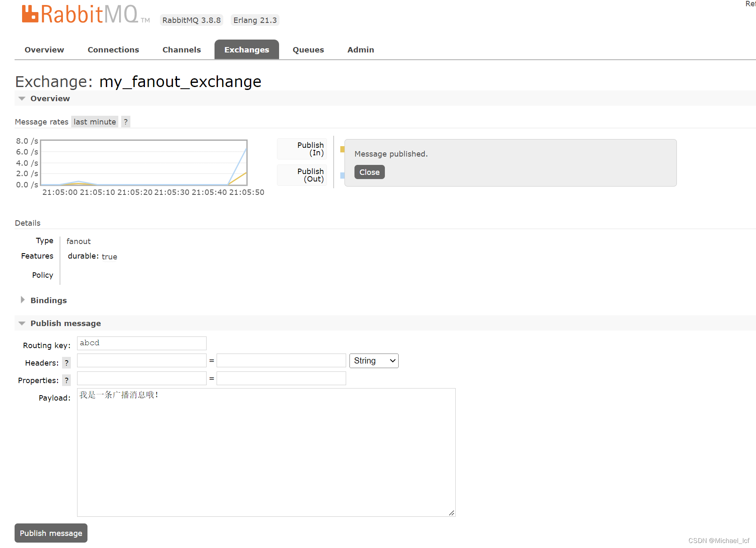Open Message rates help question mark
This screenshot has height=548, width=756.
[126, 122]
